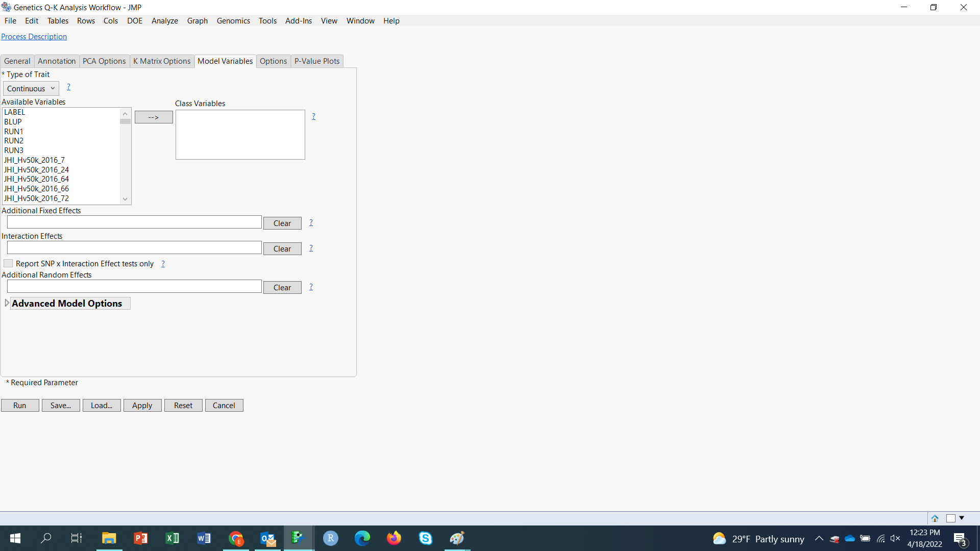This screenshot has height=551, width=980.
Task: Open the Windows Start menu
Action: pyautogui.click(x=15, y=538)
